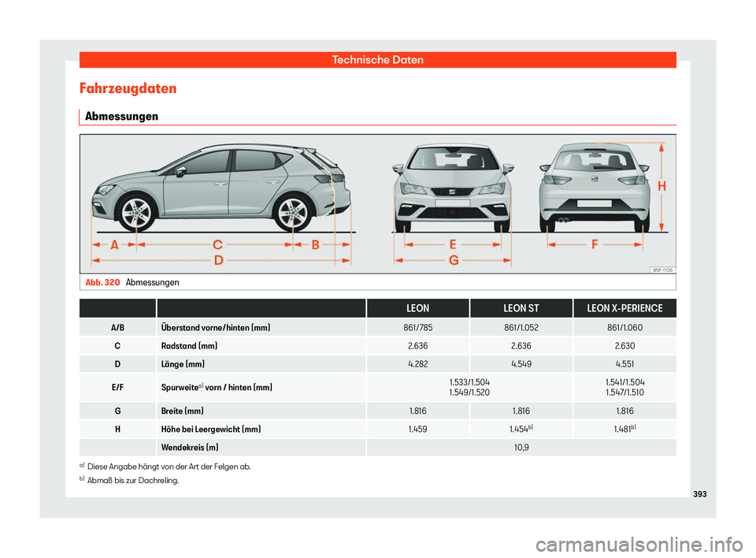Image resolution: width=756 pixels, height=558 pixels.
Task: Click the side view car illustration
Action: click(x=222, y=189)
